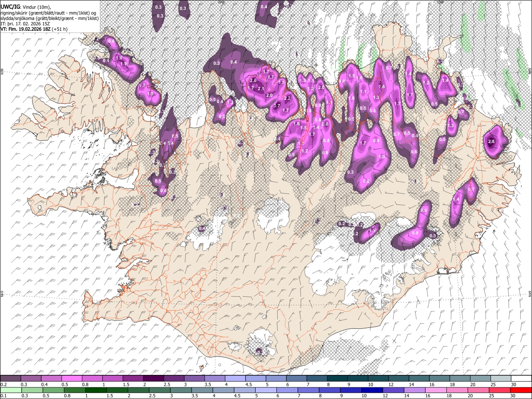
Task: Select the 2.2 snowfall value on the map
Action: tap(287, 98)
